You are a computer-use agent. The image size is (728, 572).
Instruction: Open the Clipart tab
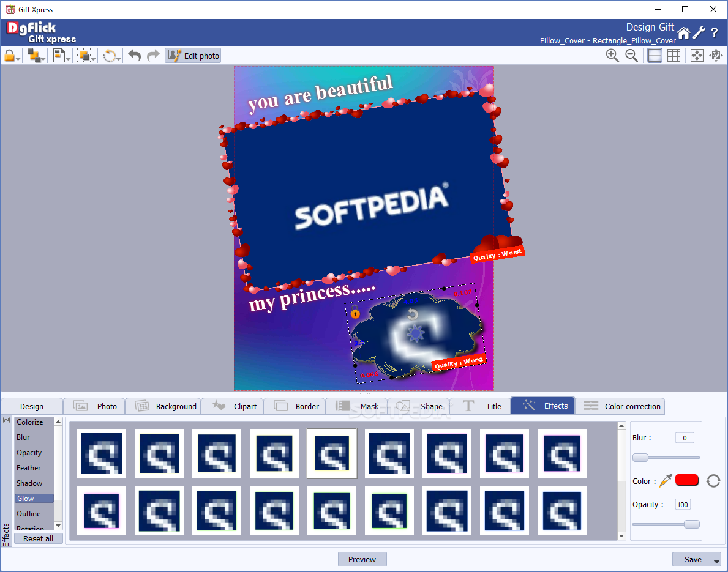pos(233,406)
